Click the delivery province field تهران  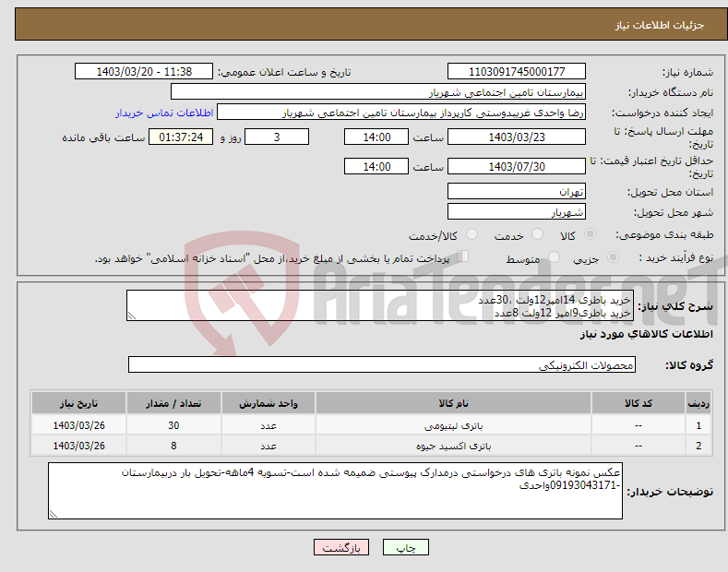pyautogui.click(x=517, y=191)
